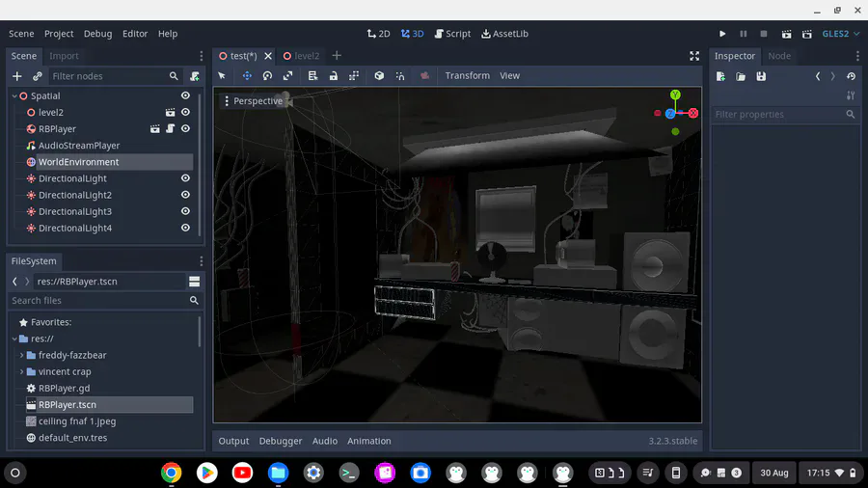Open Inspector object history

(x=851, y=76)
